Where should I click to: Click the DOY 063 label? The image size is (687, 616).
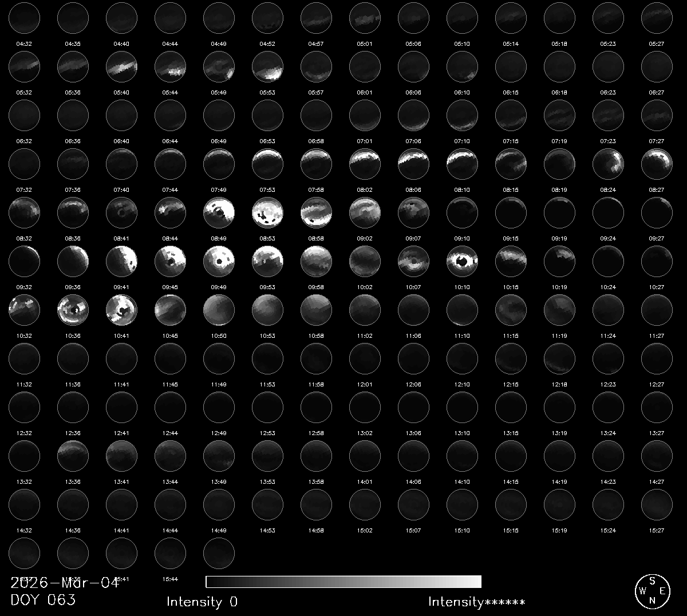pyautogui.click(x=43, y=600)
